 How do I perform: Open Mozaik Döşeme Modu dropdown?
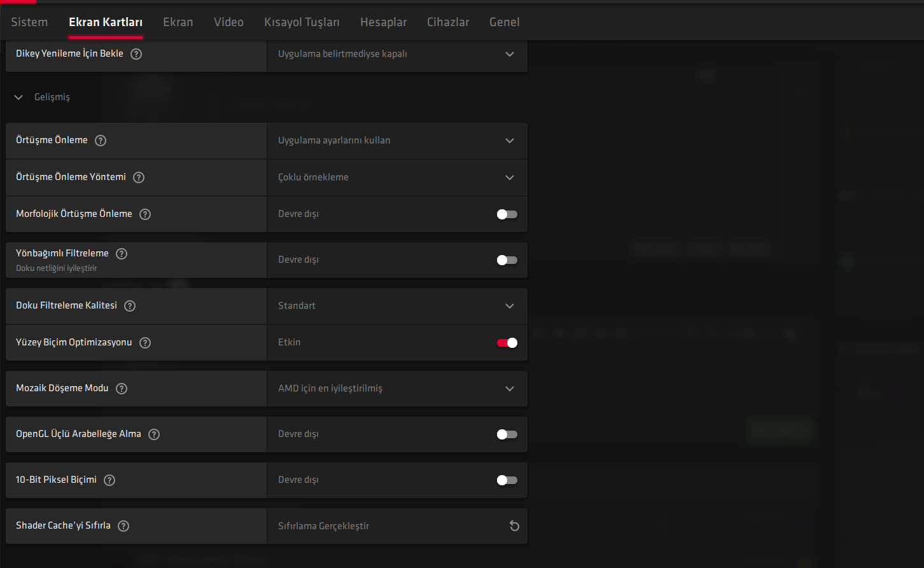point(397,389)
